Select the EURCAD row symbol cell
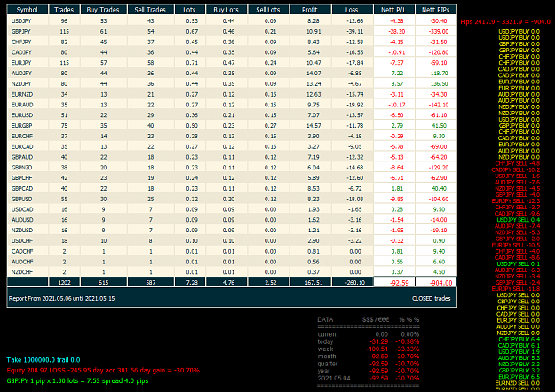Image resolution: width=555 pixels, height=392 pixels. pyautogui.click(x=28, y=146)
